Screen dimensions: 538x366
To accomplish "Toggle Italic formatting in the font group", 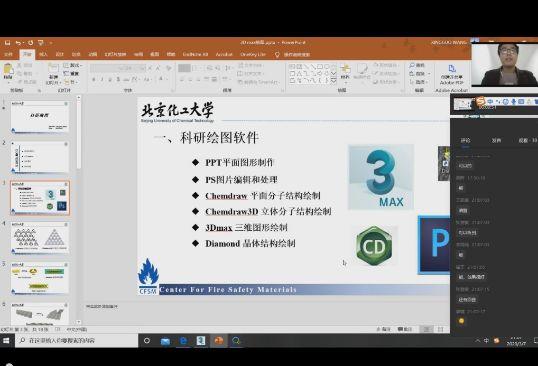I will coord(102,79).
